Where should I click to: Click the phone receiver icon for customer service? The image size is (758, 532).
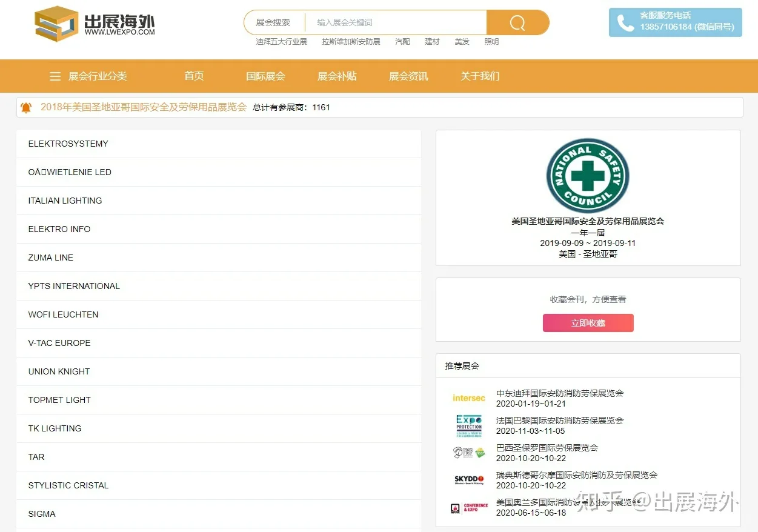coord(625,22)
